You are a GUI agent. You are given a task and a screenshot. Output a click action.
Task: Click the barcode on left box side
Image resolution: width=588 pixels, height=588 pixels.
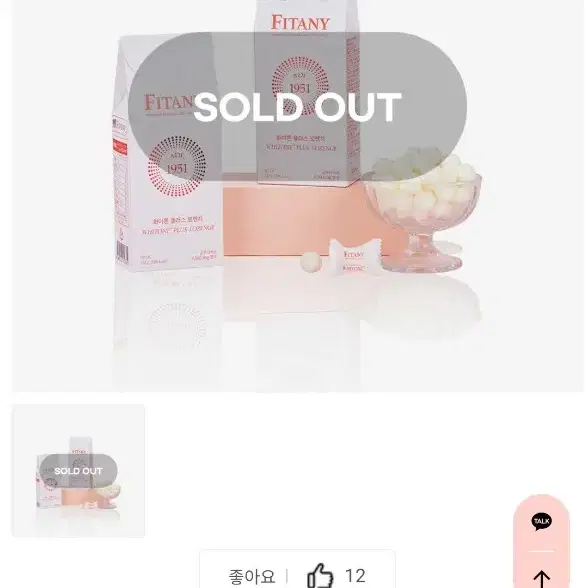122,250
